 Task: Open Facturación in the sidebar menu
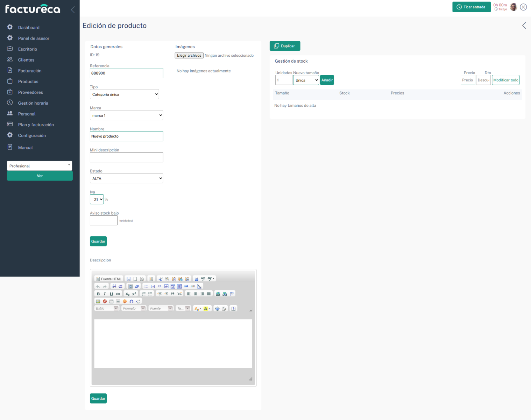(x=30, y=71)
